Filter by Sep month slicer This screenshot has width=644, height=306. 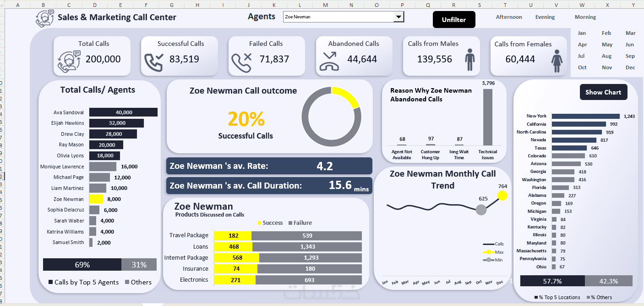coord(630,56)
